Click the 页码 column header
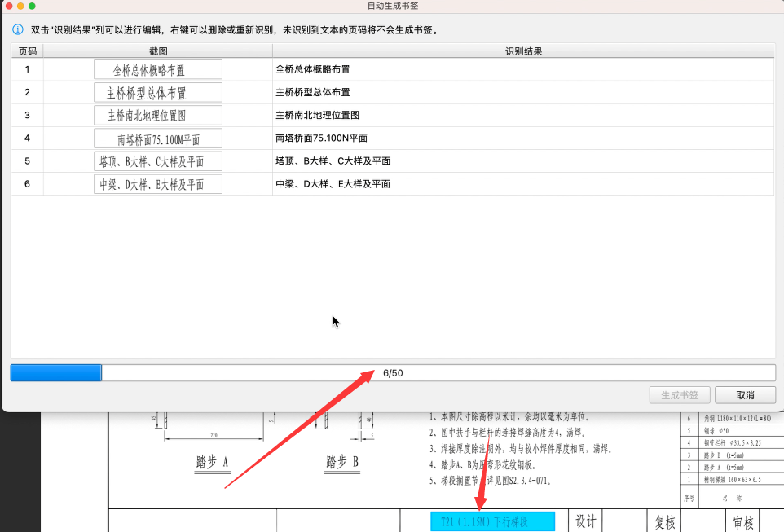Image resolution: width=784 pixels, height=532 pixels. pyautogui.click(x=27, y=51)
